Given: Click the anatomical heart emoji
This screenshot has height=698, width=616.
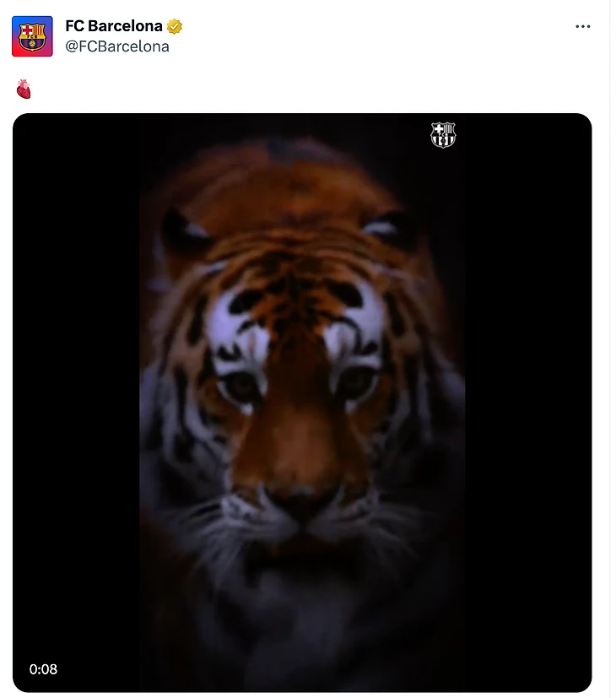Looking at the screenshot, I should [24, 89].
